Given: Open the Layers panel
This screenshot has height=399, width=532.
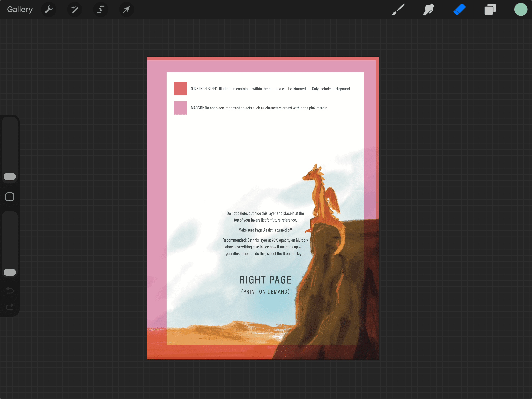Looking at the screenshot, I should point(490,9).
